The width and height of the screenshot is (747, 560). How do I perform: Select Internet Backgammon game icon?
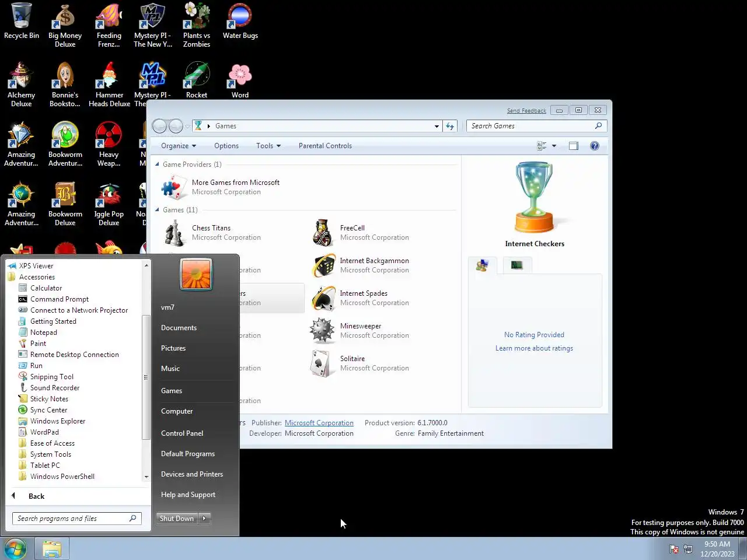point(323,265)
